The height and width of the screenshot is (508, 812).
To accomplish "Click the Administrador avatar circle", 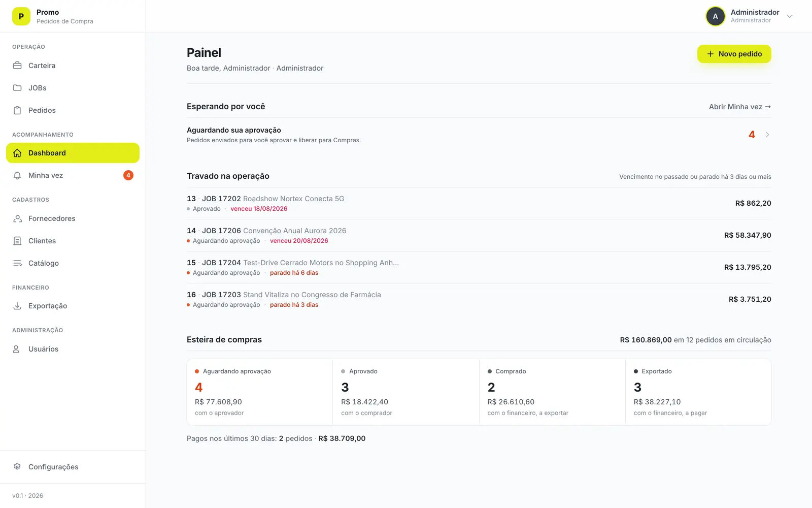I will click(716, 16).
